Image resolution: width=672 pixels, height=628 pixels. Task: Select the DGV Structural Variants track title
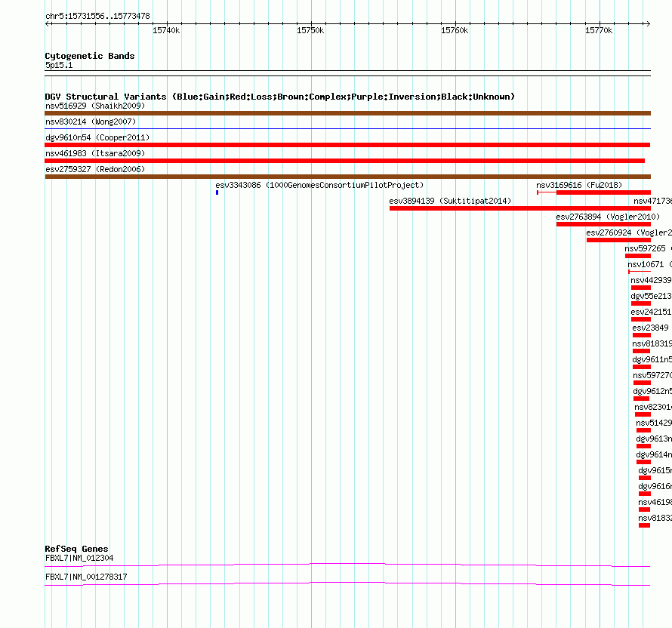[x=280, y=97]
